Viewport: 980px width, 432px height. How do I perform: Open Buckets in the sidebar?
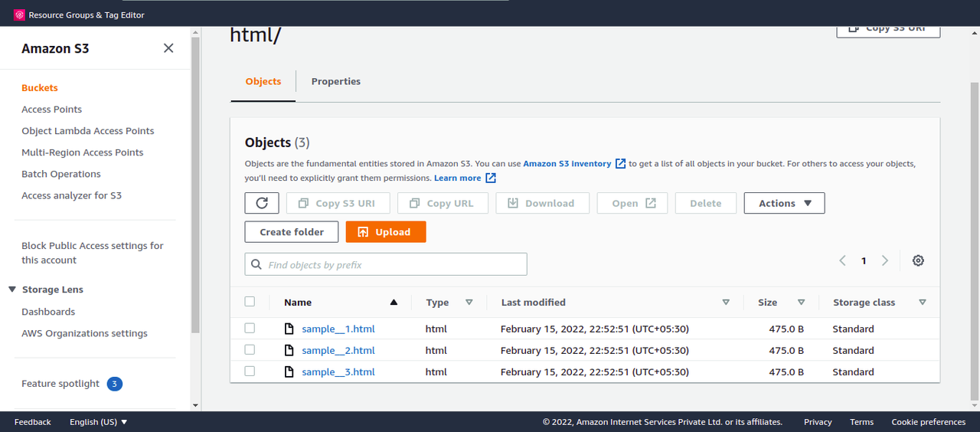point(40,88)
